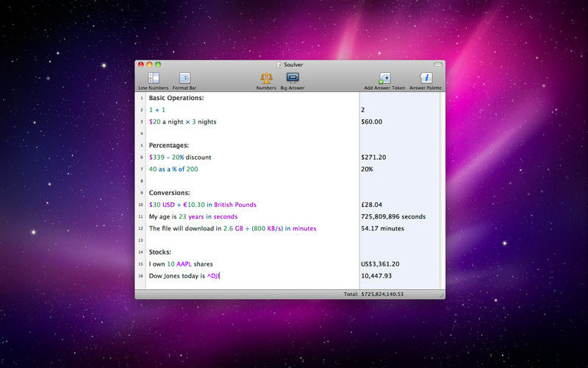Click the "$339 – 20% discount" line
Viewport: 588px width, 368px height.
click(x=180, y=158)
